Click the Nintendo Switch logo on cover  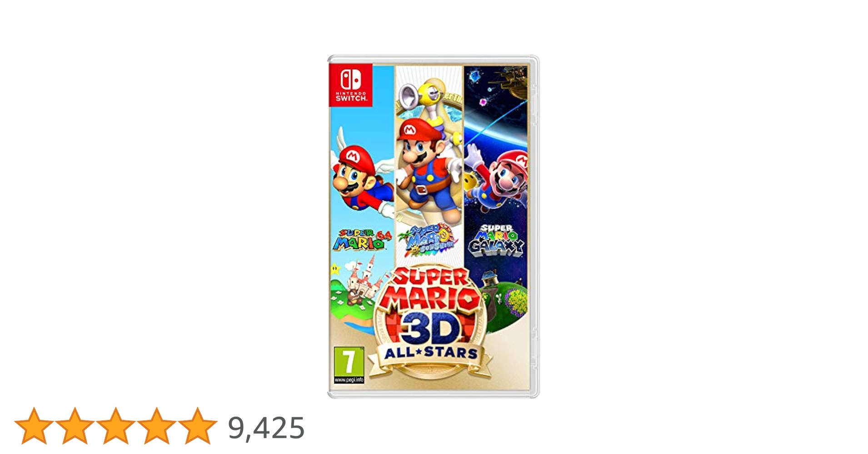351,85
